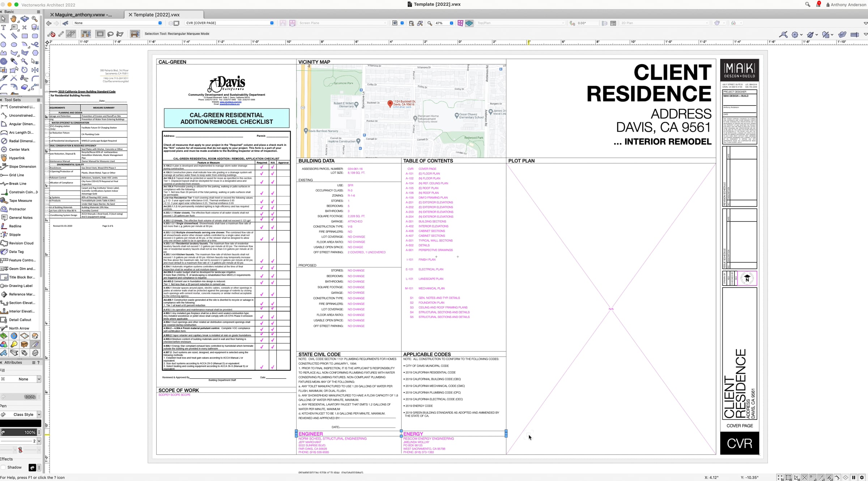Screen dimensions: 868x481
Task: Enable the Shadow checkbox
Action: (3, 467)
